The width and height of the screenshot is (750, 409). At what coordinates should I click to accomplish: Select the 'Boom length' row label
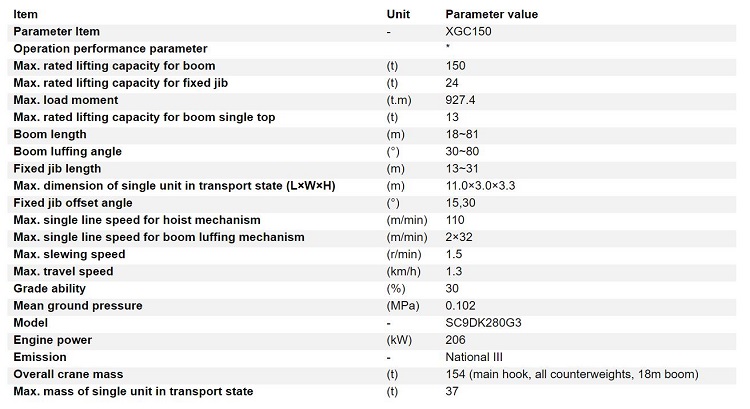(50, 134)
